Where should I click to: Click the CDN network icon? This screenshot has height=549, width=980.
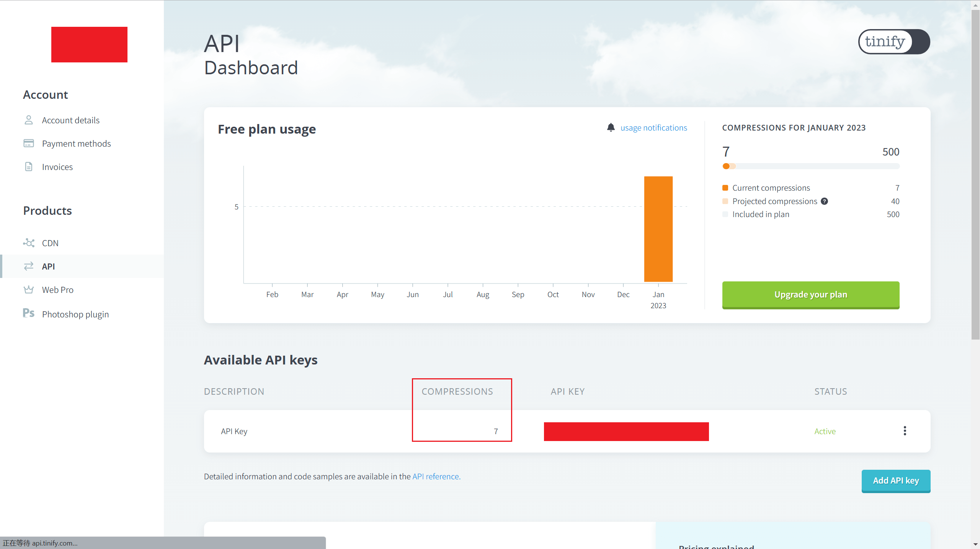coord(29,243)
